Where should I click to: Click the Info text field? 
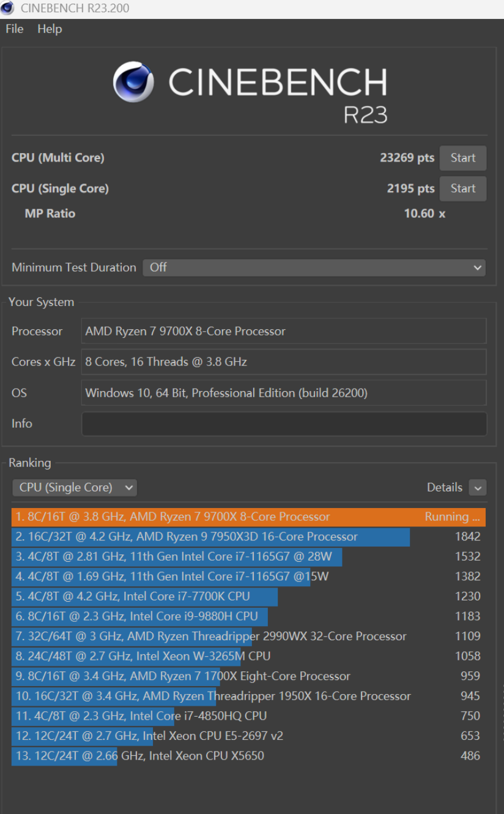(284, 424)
